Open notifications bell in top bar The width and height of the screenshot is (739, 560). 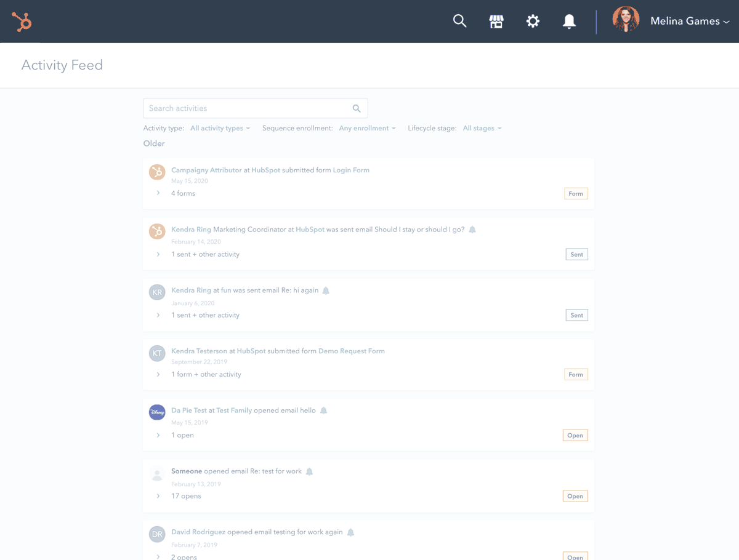(x=569, y=22)
